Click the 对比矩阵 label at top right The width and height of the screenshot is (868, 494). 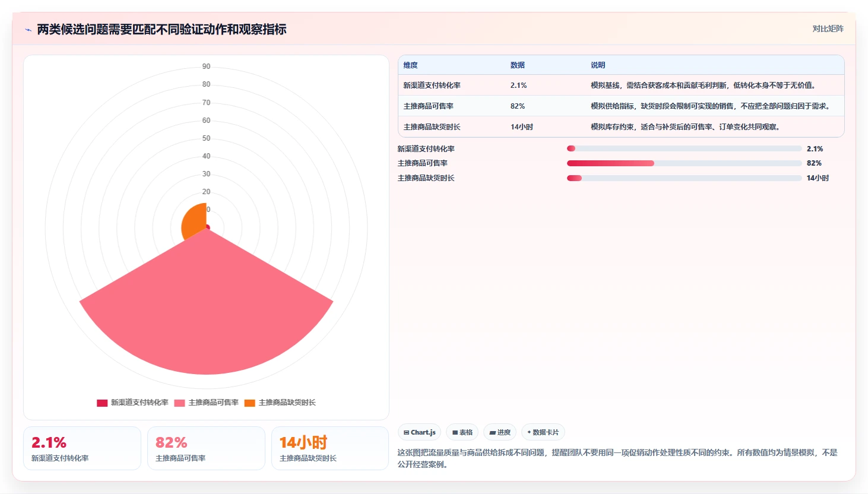tap(828, 28)
